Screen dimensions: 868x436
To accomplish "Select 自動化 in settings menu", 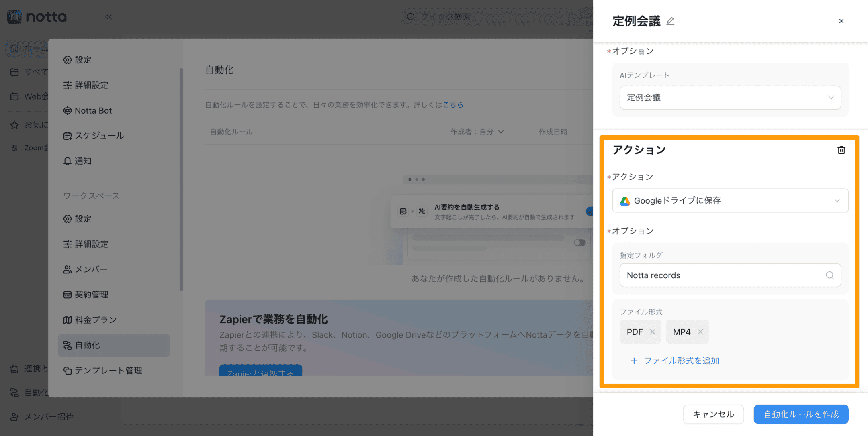I will [114, 345].
